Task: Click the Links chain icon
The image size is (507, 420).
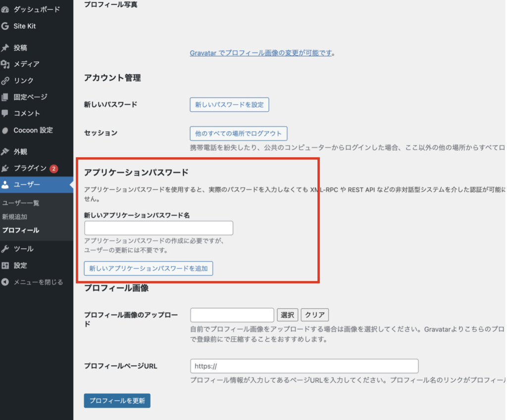Action: tap(5, 81)
